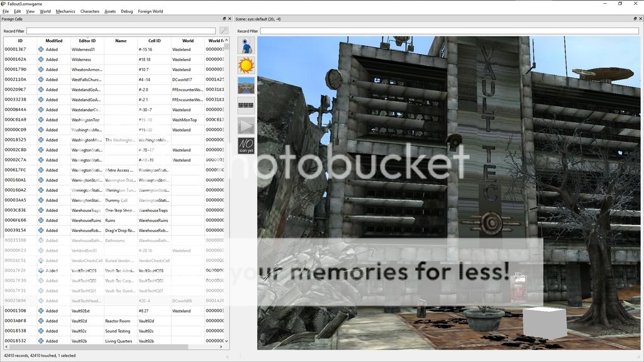Open the Foreign World menu

[150, 11]
